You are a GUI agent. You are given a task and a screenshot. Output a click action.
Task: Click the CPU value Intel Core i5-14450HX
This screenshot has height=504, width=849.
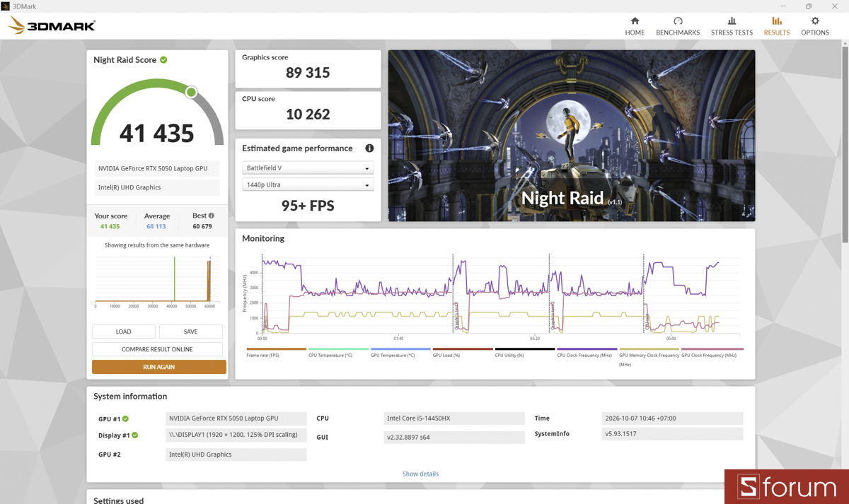tap(454, 418)
